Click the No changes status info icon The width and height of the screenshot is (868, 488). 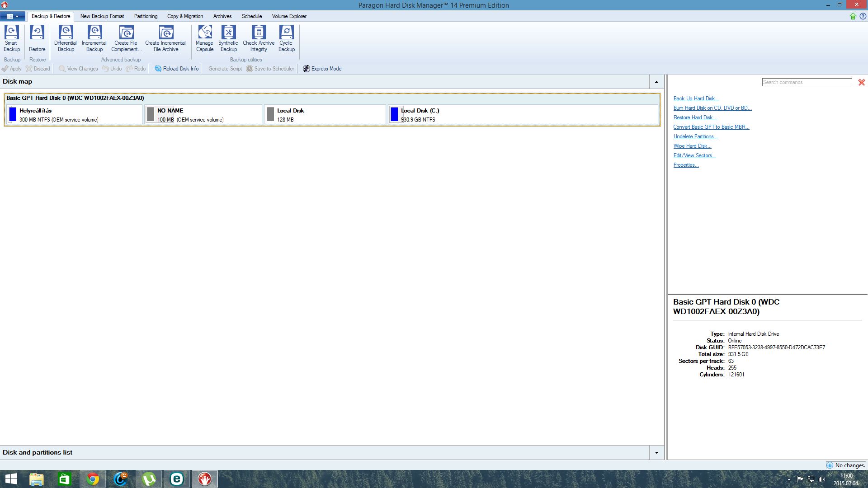click(830, 465)
